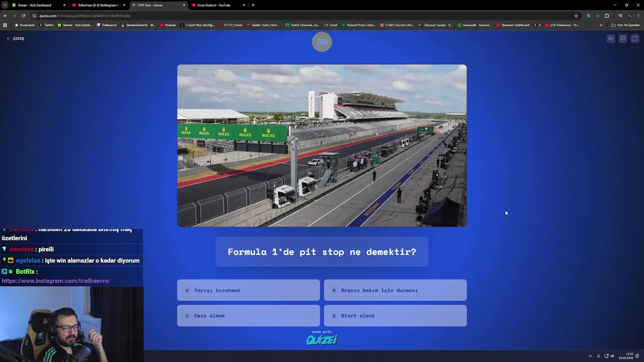Open the Twitter bookmark
This screenshot has width=644, height=362.
(46, 25)
